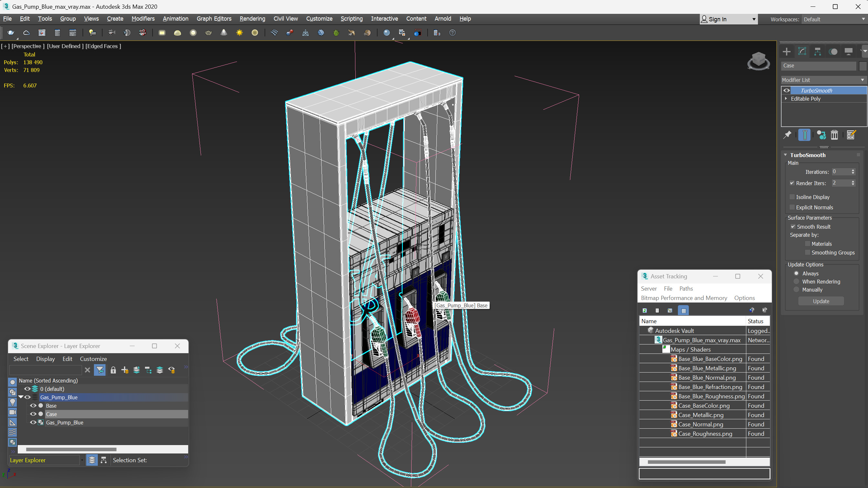Enable the Isoline Display checkbox
Image resolution: width=868 pixels, height=488 pixels.
tap(792, 197)
